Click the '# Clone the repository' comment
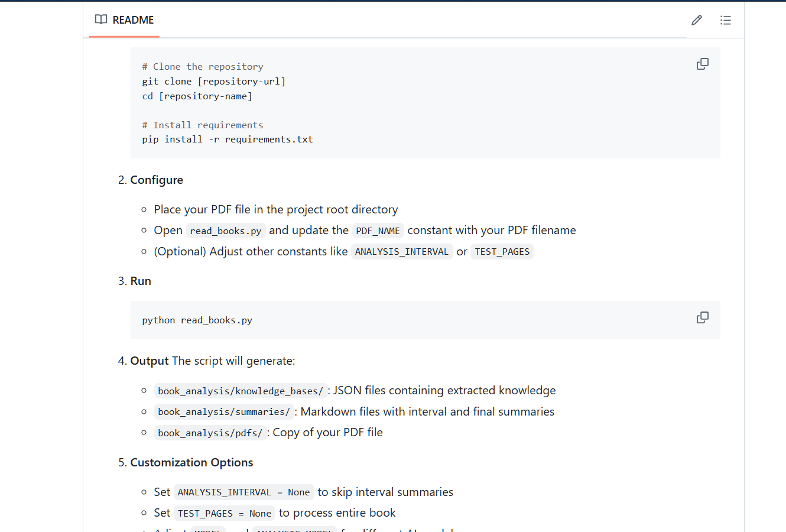 click(x=203, y=67)
